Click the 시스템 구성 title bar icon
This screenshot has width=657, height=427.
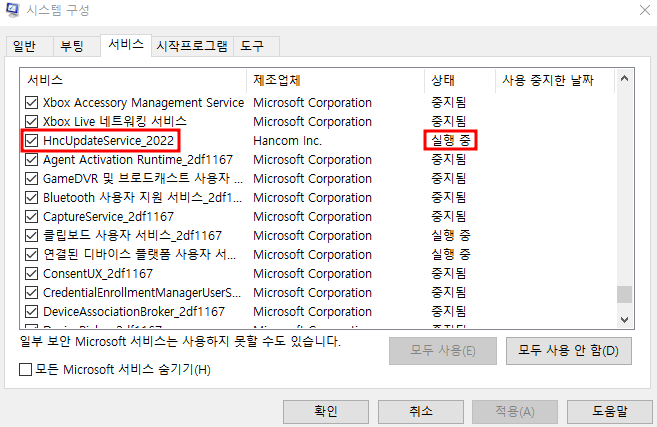(x=13, y=10)
